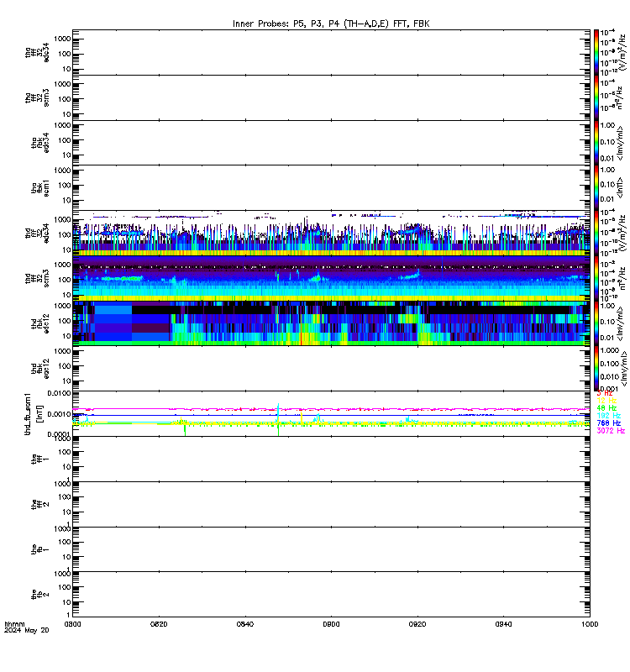Select the tha fff 32 edc34 panel label
This screenshot has width=630, height=672.
click(37, 52)
